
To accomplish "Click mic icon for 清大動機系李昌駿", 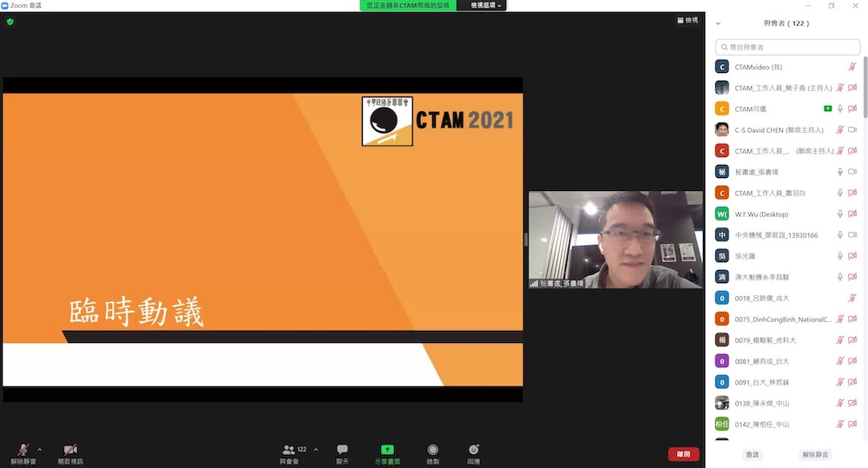I will pyautogui.click(x=839, y=278).
